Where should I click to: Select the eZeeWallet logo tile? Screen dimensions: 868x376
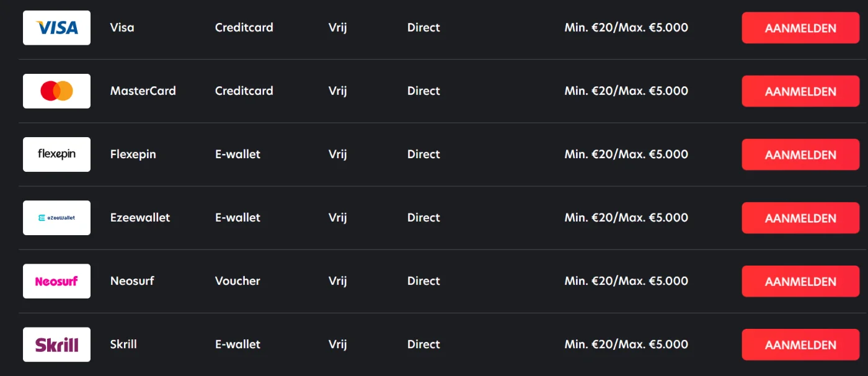coord(56,218)
